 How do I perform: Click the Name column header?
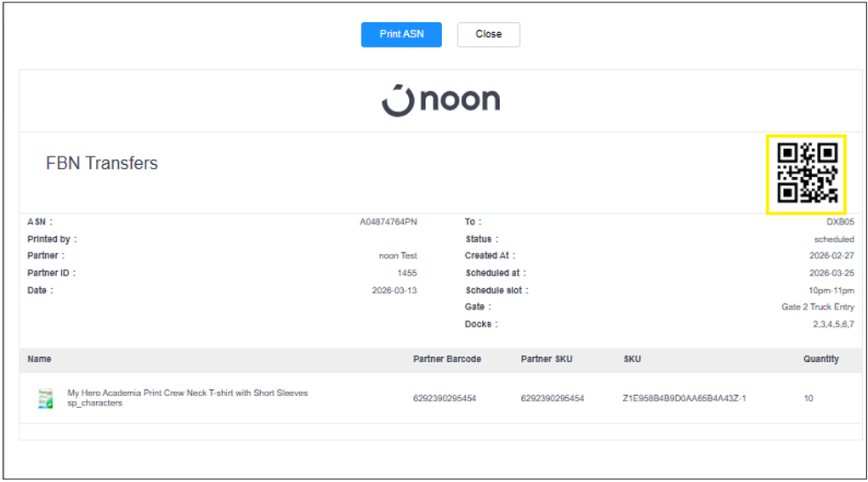click(x=39, y=359)
